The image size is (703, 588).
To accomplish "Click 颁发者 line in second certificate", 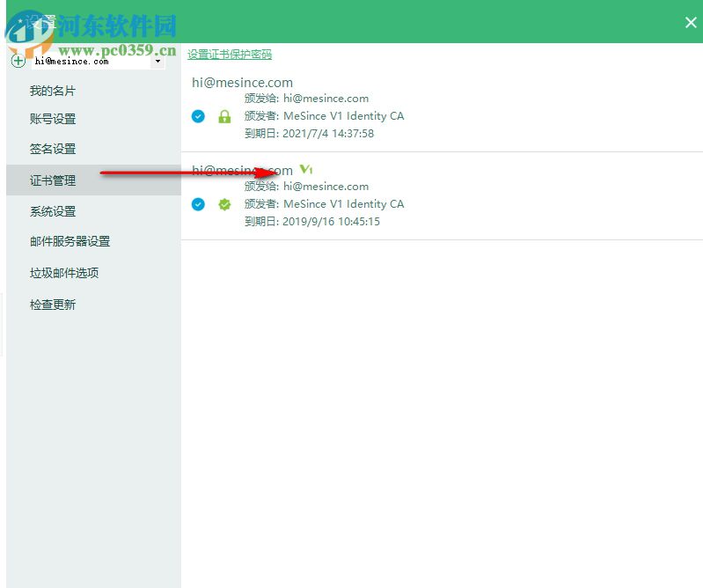I will point(324,204).
